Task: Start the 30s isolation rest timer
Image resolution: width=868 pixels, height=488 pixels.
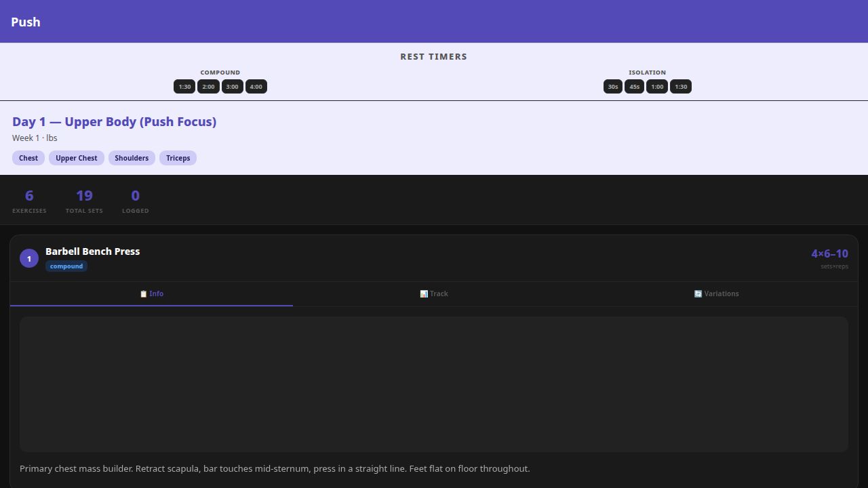Action: pos(613,87)
